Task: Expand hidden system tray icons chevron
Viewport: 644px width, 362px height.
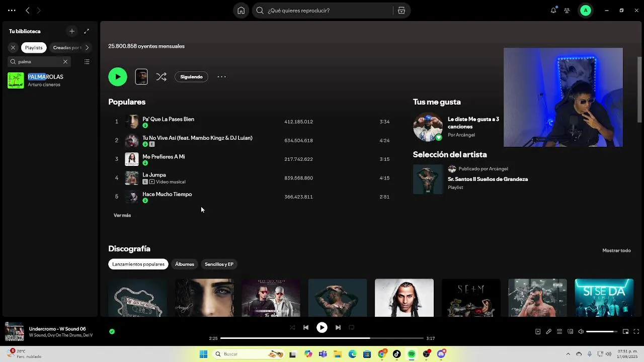Action: [x=568, y=354]
